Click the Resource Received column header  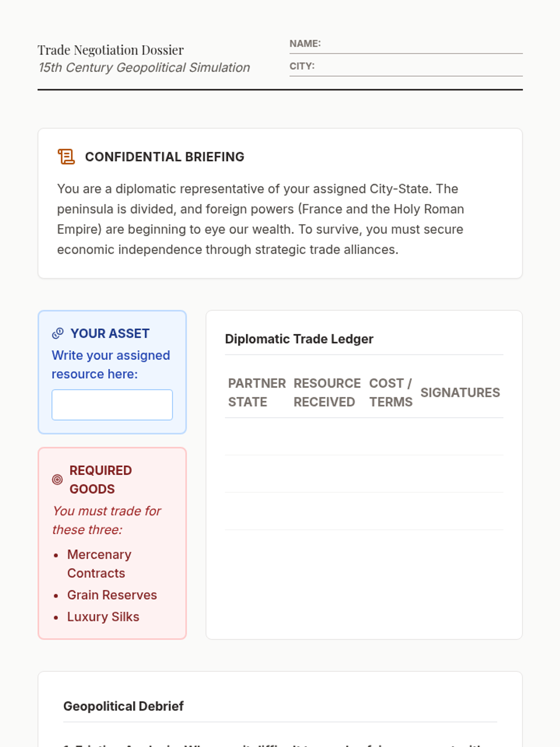[x=327, y=393]
